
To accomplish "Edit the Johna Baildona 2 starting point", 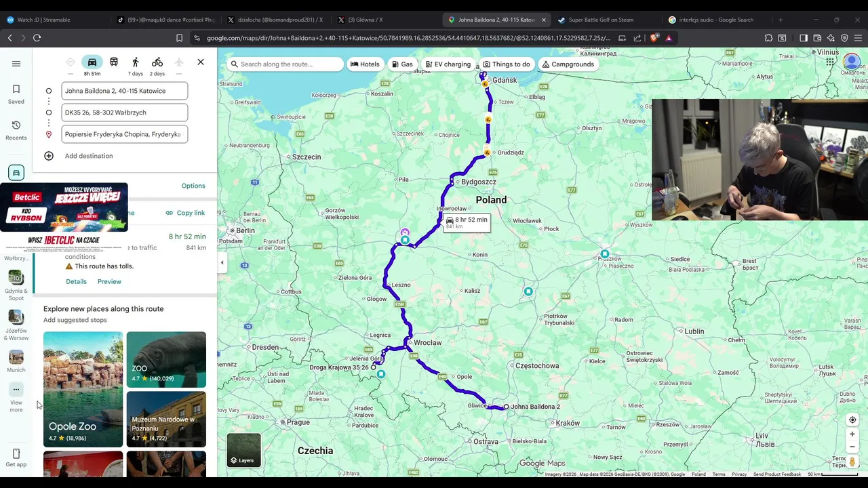I will (125, 91).
